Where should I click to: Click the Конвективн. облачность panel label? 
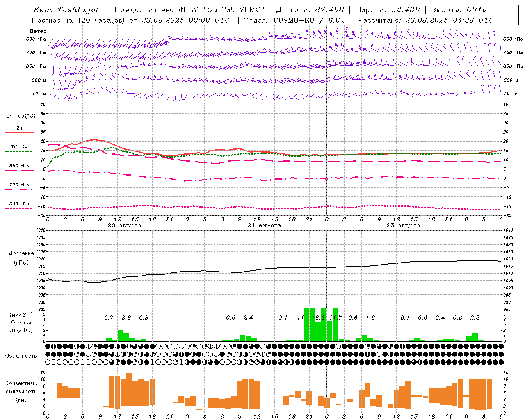pyautogui.click(x=21, y=387)
